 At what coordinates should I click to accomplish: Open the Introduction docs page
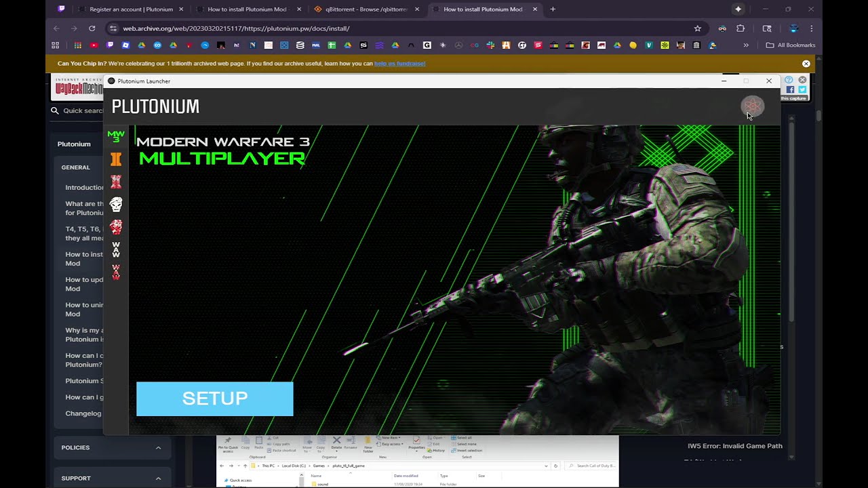click(85, 188)
